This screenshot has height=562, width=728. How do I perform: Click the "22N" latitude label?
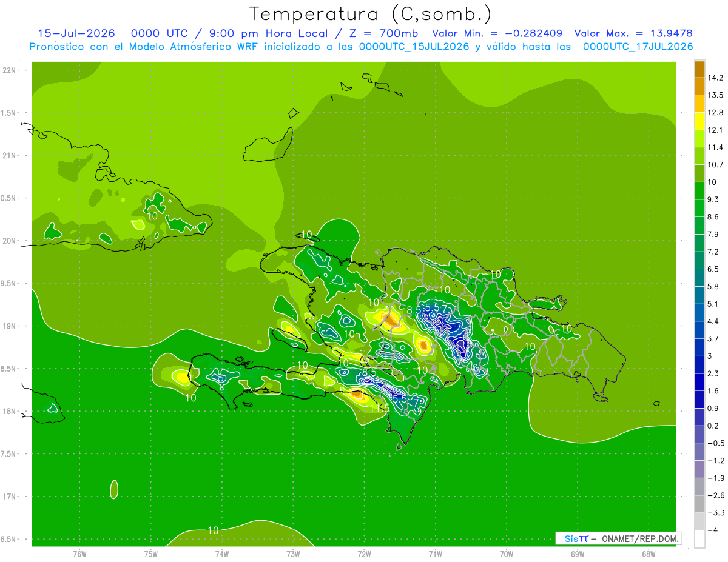pyautogui.click(x=10, y=70)
